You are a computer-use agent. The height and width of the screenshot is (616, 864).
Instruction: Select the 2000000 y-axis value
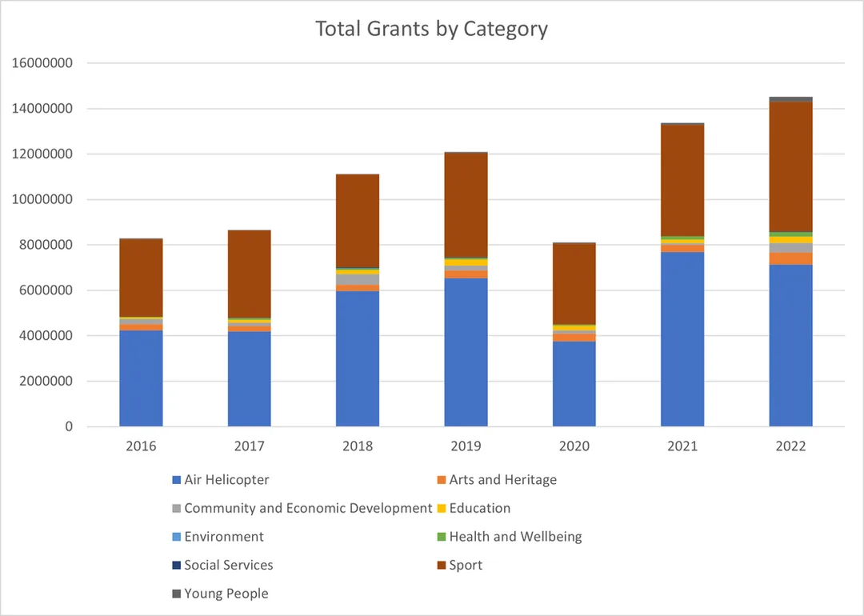(x=46, y=382)
